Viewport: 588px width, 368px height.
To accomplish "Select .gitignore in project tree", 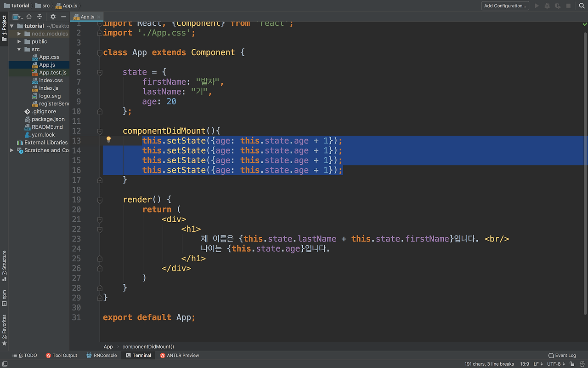I will (40, 112).
